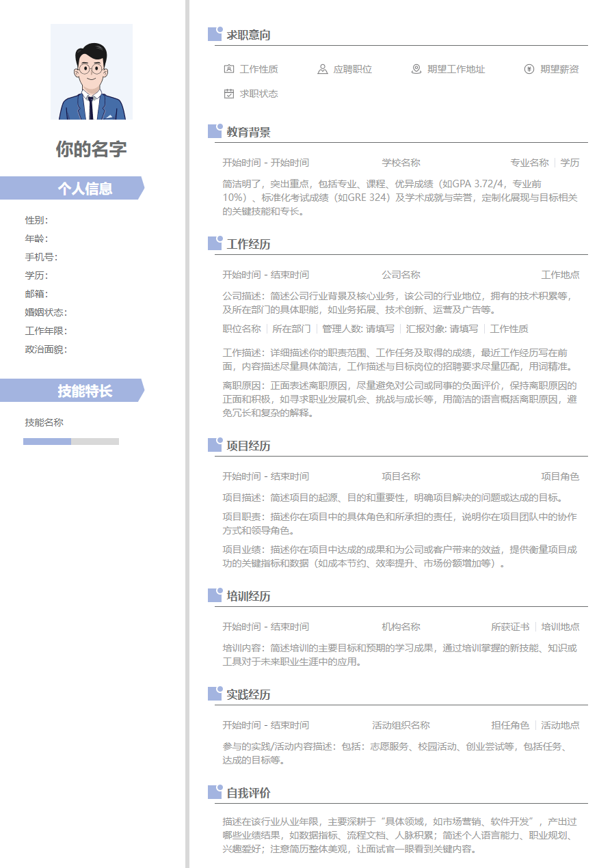Adjust the 技能名称 skill level bar
The width and height of the screenshot is (612, 868).
[x=71, y=442]
